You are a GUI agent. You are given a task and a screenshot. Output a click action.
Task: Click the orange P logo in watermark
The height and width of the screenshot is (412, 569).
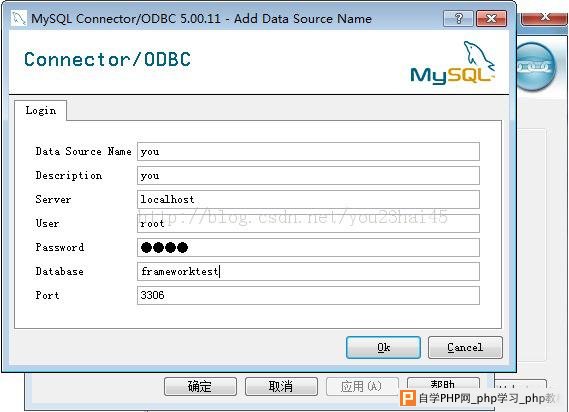(x=408, y=398)
